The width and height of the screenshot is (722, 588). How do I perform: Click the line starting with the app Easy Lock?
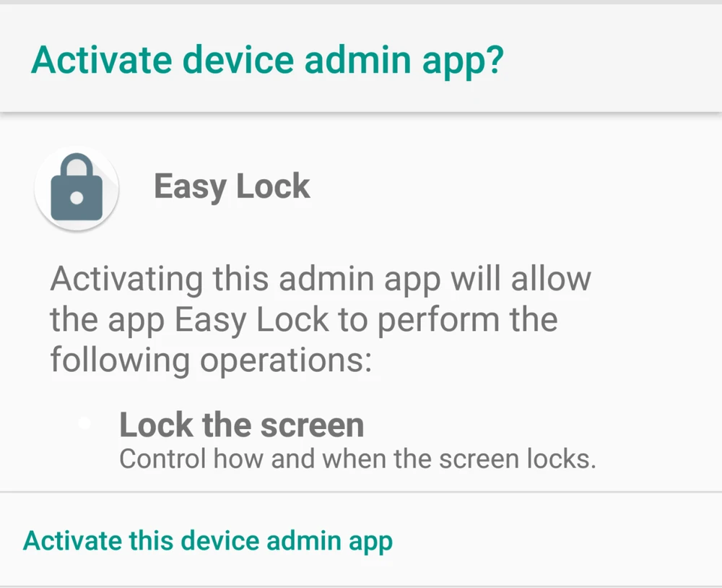[303, 319]
